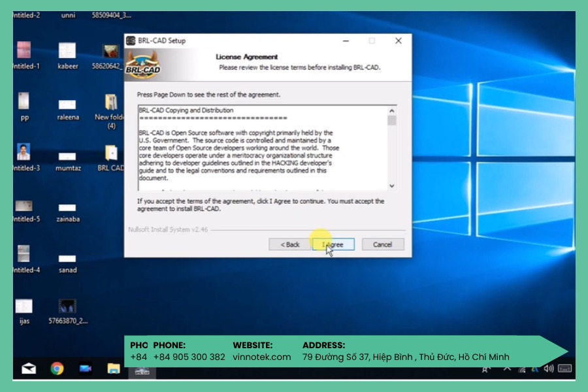Launch Google Chrome from the taskbar
Screen dimensions: 588x392
click(57, 368)
